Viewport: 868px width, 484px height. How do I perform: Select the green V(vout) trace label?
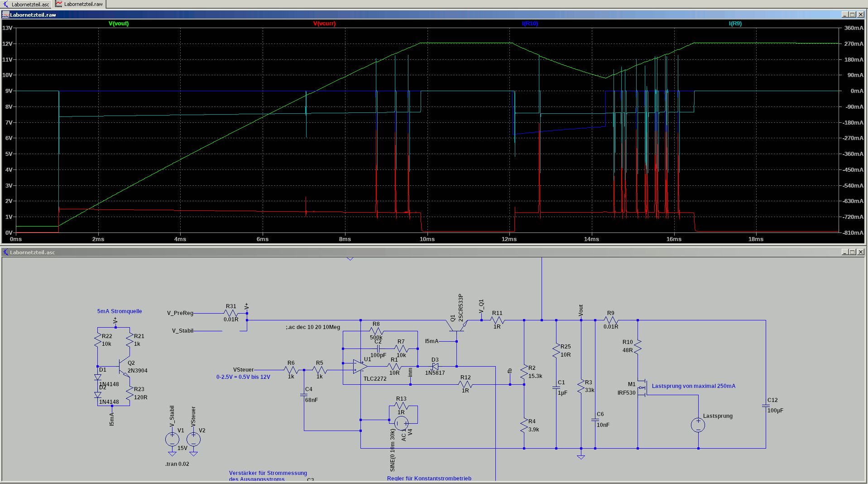(119, 24)
